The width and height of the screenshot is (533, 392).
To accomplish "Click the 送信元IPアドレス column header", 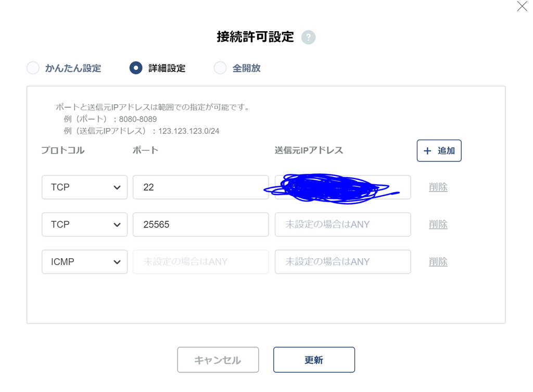I will coord(309,150).
